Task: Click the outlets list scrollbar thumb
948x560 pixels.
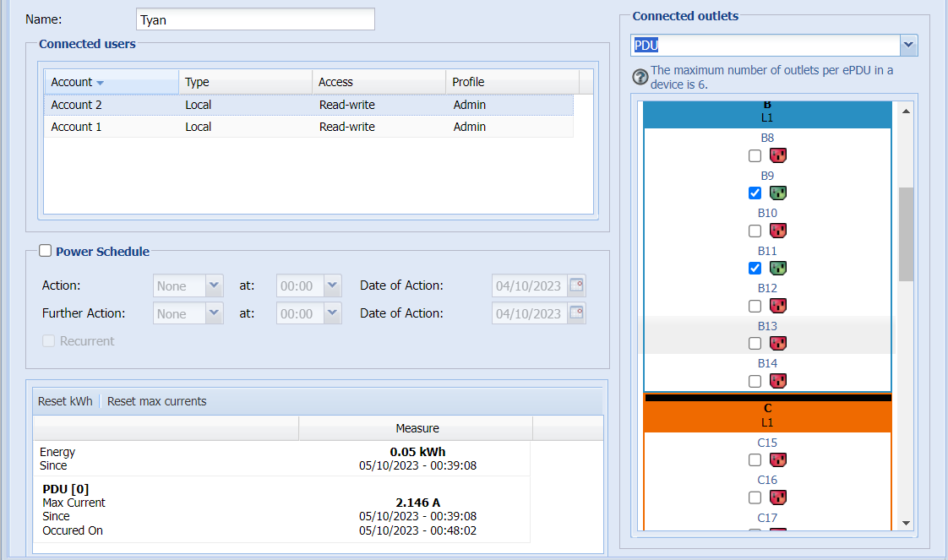Action: click(906, 235)
